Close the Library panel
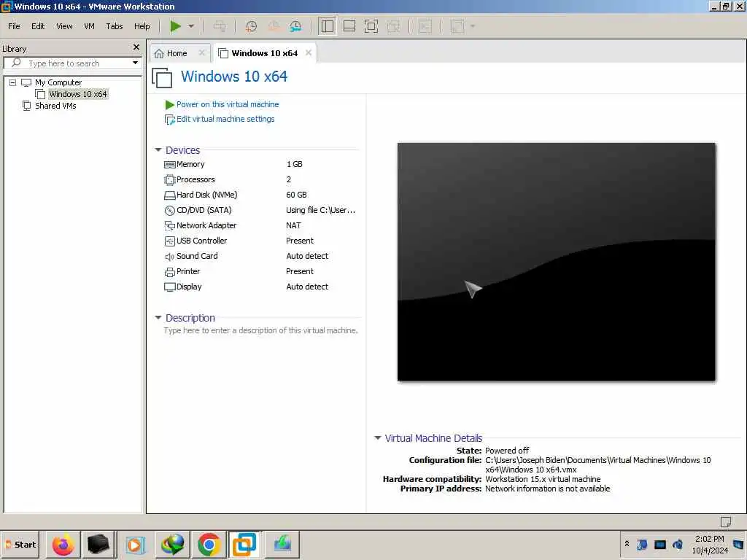Screen dimensions: 747x560 (136, 47)
